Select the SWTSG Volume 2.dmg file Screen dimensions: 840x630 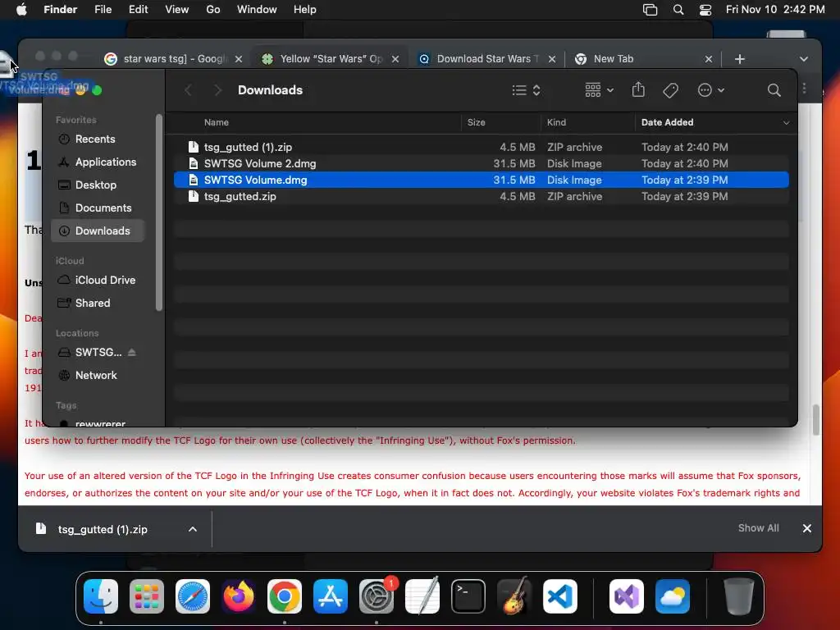481,163
